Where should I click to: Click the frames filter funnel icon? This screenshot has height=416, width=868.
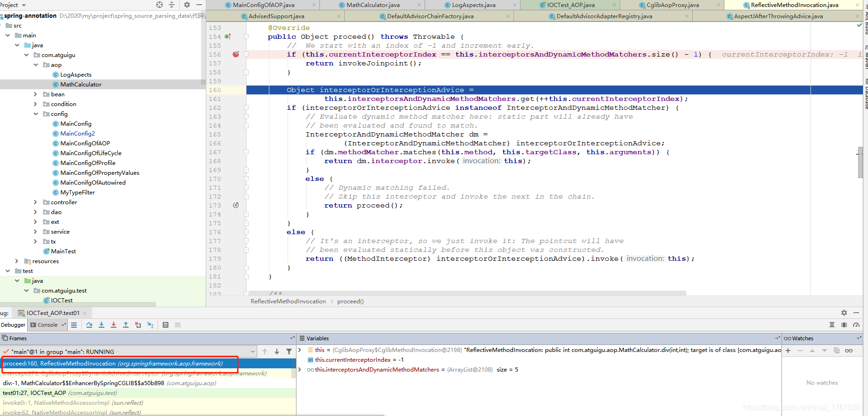click(x=289, y=351)
